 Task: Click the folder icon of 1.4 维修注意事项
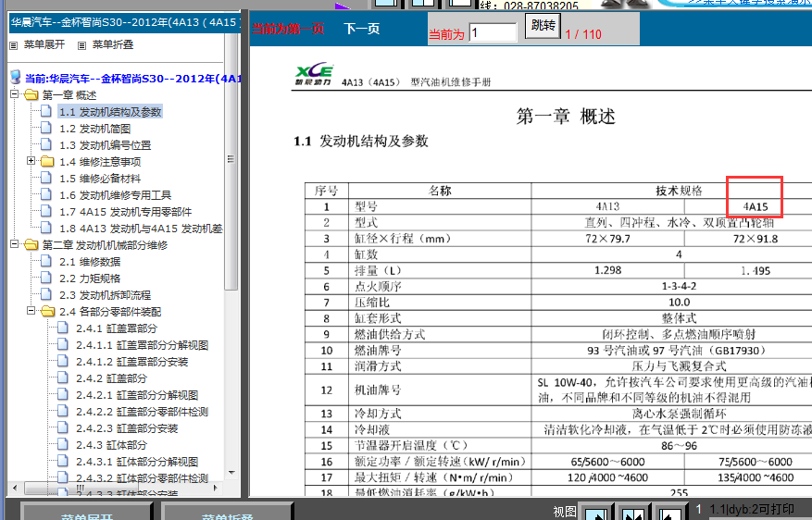tap(47, 161)
